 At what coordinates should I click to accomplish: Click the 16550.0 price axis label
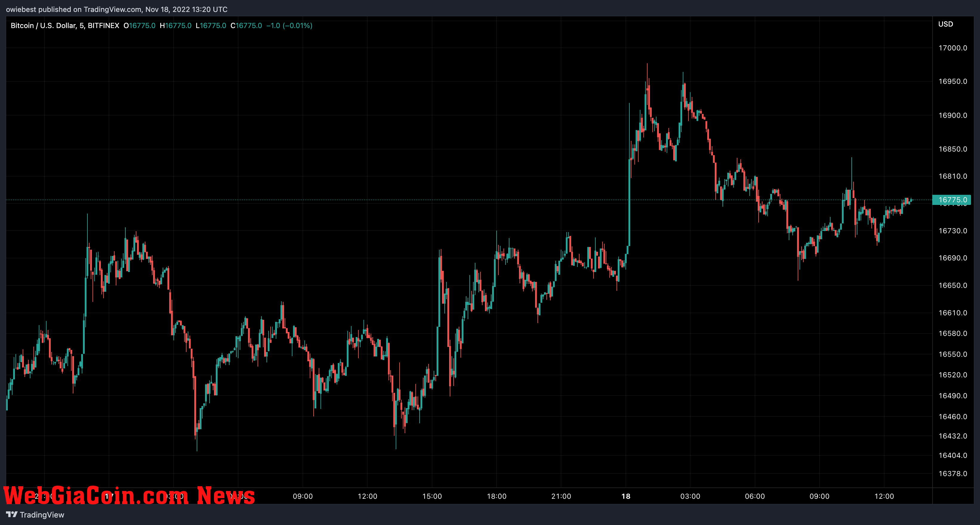point(953,354)
